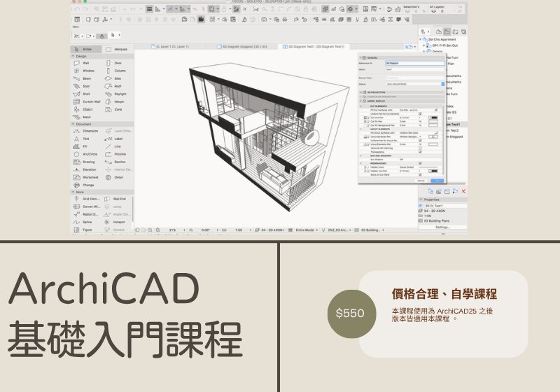
Task: Choose the Worksheet tool
Action: pos(85,177)
